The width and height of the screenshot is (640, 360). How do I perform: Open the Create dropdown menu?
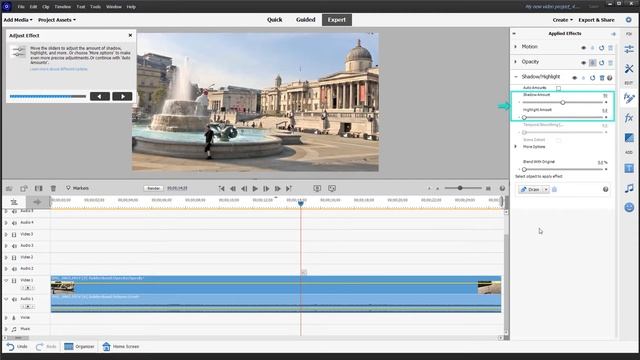point(562,20)
